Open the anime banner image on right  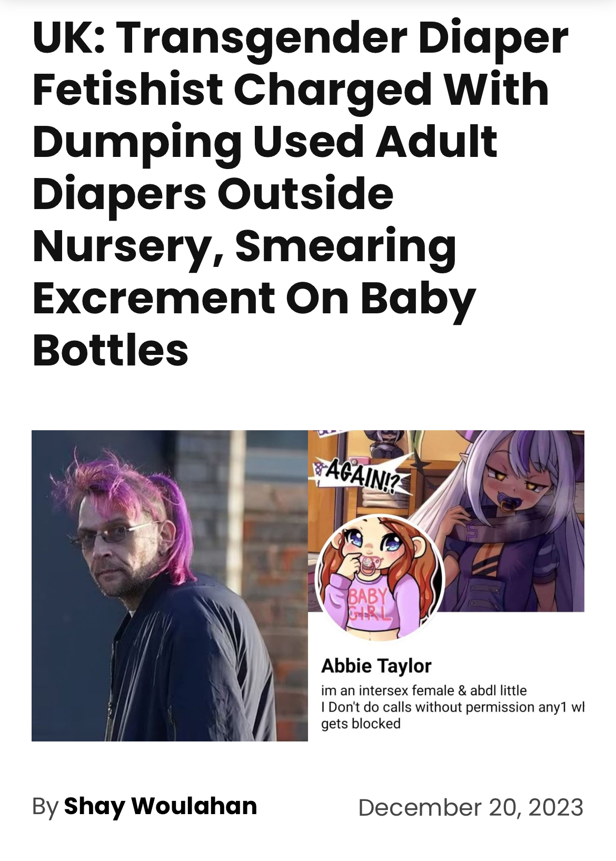point(446,521)
